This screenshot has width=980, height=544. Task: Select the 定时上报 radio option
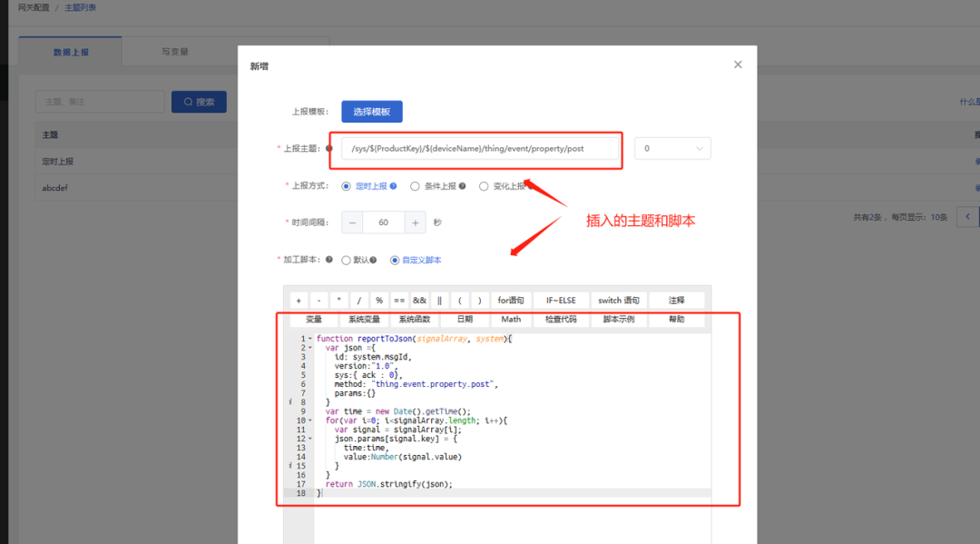(x=347, y=186)
